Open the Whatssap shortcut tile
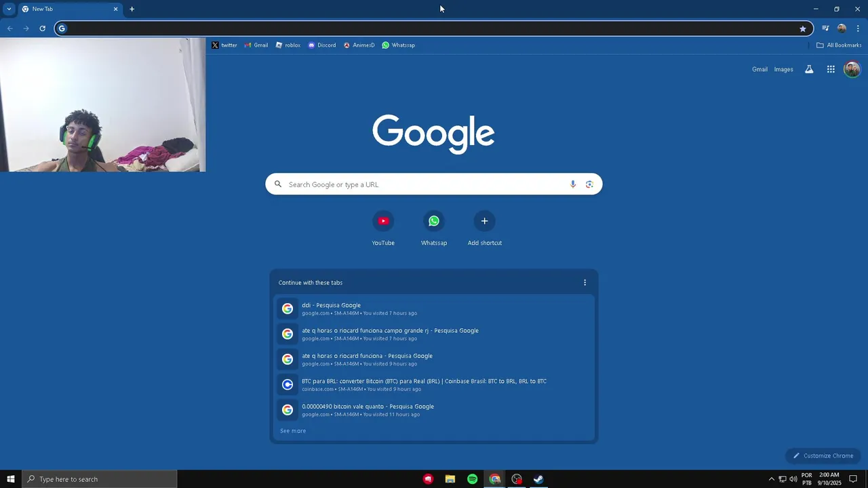 click(434, 229)
